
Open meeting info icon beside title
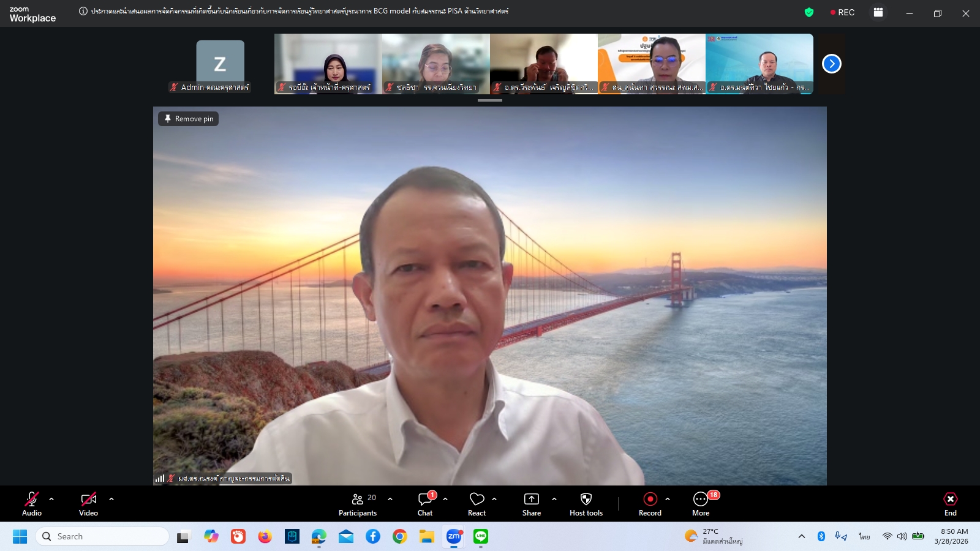pyautogui.click(x=83, y=11)
